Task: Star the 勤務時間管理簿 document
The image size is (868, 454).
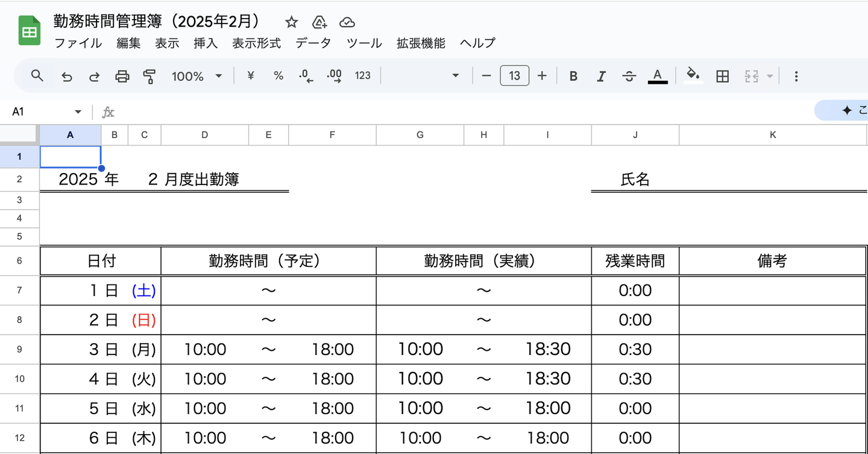Action: 292,22
